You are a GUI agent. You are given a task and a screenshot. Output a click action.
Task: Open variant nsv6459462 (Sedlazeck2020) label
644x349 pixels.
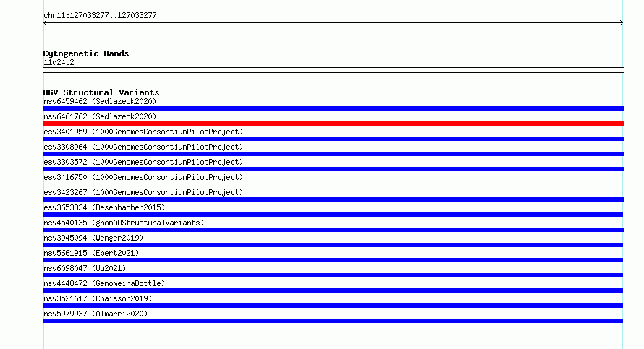click(100, 101)
